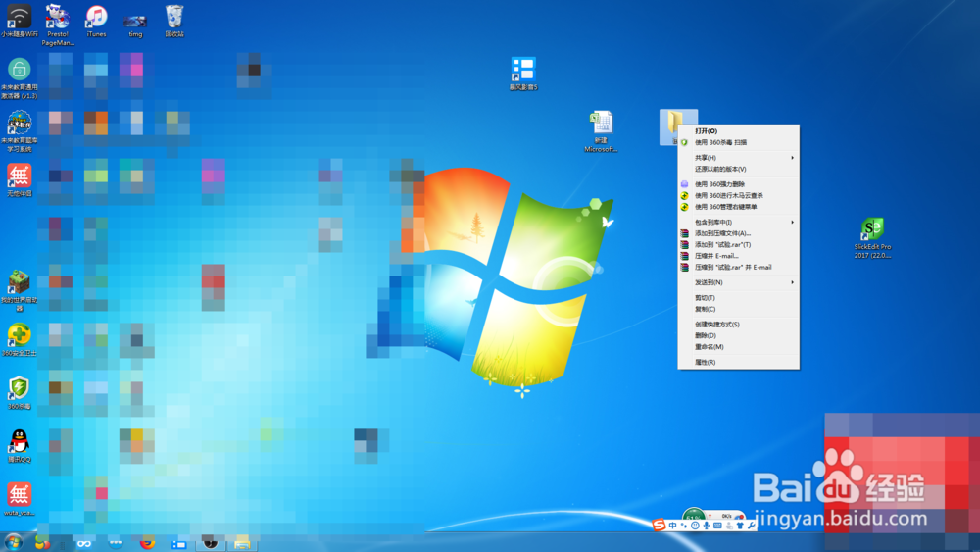The width and height of the screenshot is (980, 552).
Task: Open the soft keyboard icon on IME bar
Action: tap(717, 526)
